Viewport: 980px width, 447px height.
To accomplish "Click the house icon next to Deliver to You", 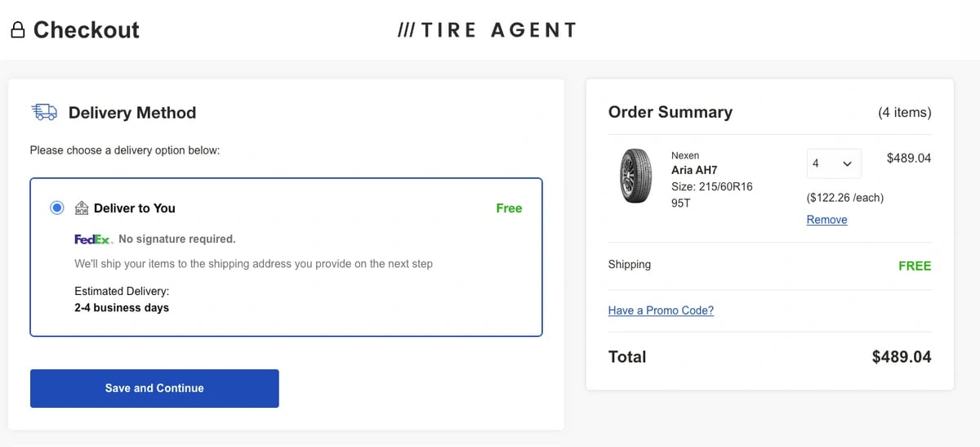I will click(x=82, y=208).
